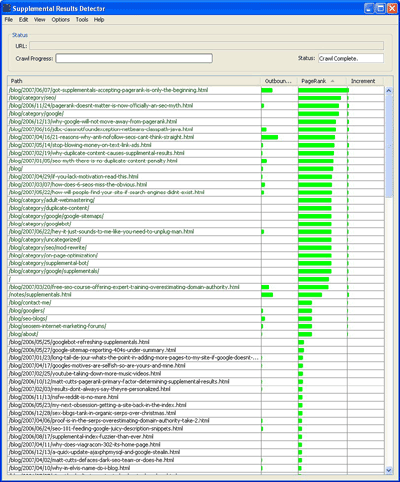This screenshot has width=400, height=482.
Task: Click the Crawl Progress bar
Action: pos(134,58)
